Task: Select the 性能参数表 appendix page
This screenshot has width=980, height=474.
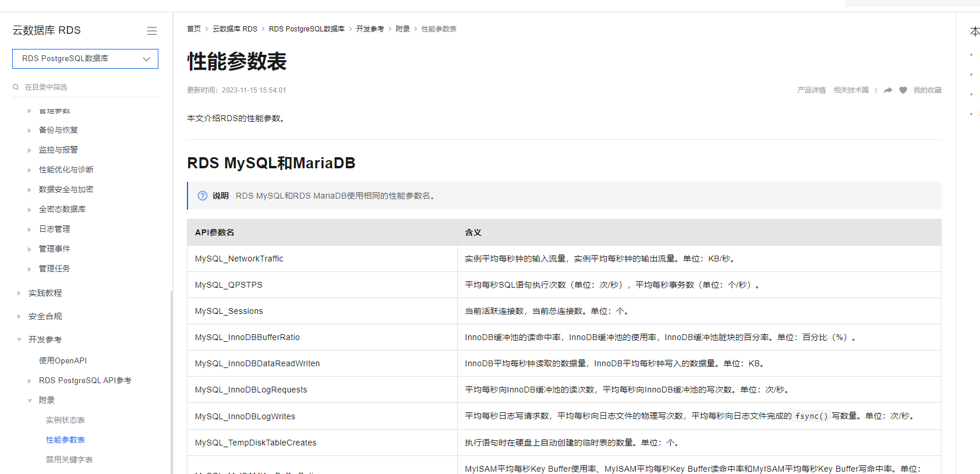Action: tap(65, 440)
